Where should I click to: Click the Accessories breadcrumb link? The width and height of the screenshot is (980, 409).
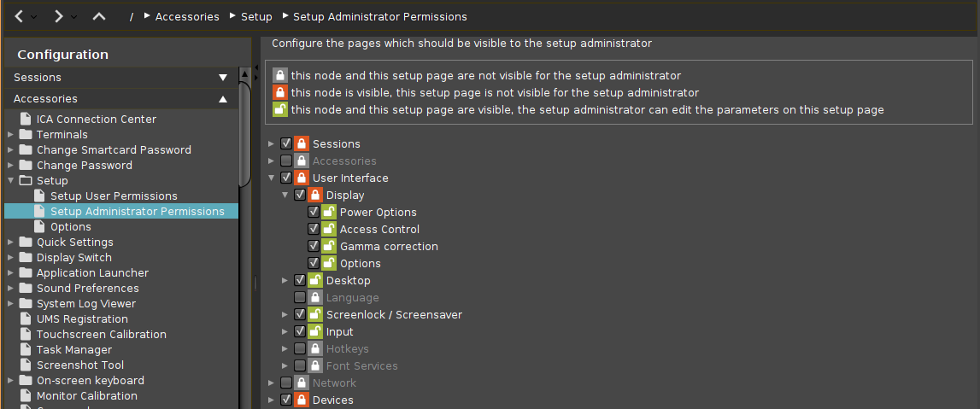[187, 16]
